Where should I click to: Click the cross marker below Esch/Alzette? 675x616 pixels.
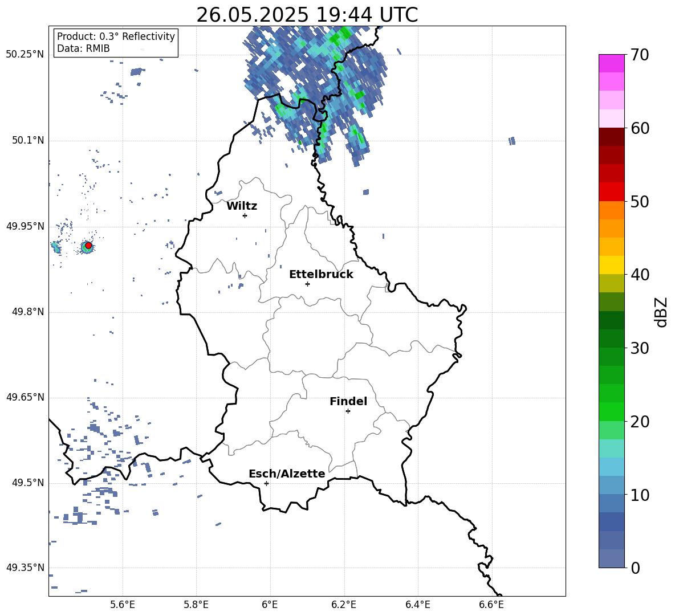266,483
